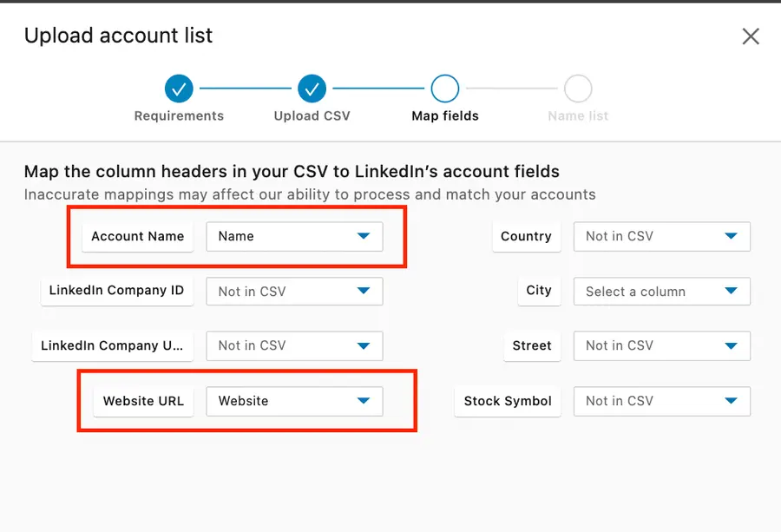The width and height of the screenshot is (781, 532).
Task: Select the Requirements step label
Action: [x=179, y=115]
